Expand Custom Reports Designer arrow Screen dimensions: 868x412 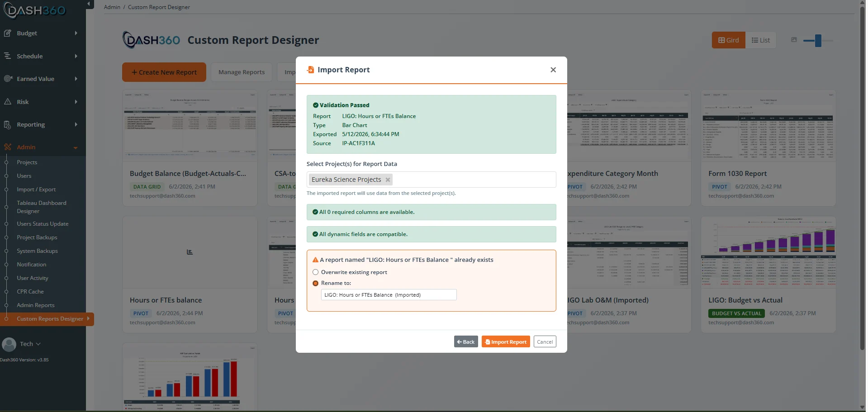(x=88, y=319)
